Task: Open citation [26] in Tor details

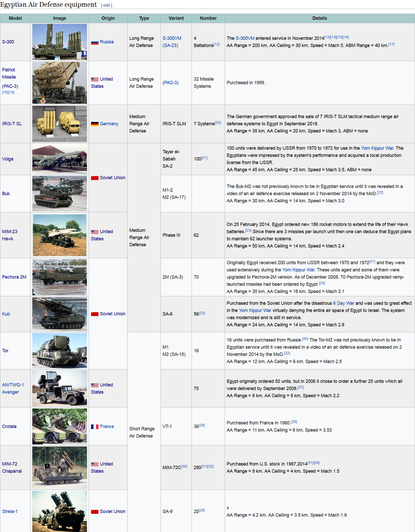Action: tap(305, 339)
